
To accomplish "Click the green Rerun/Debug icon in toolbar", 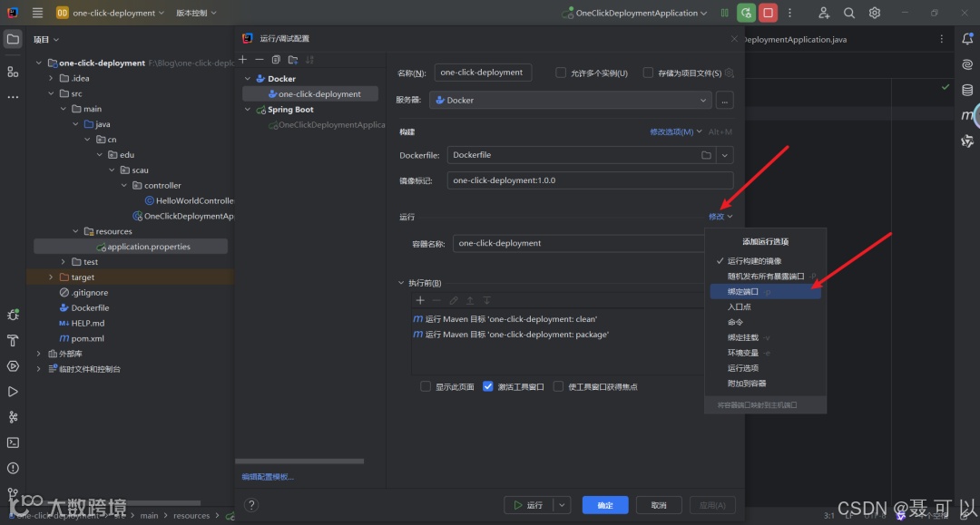I will [746, 13].
